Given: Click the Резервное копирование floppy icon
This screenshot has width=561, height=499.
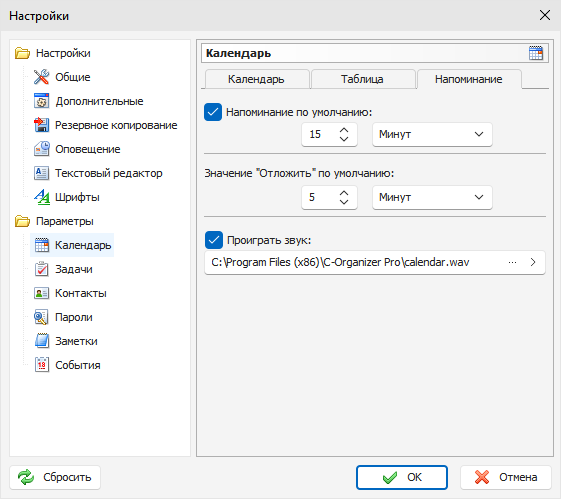Looking at the screenshot, I should coord(42,125).
